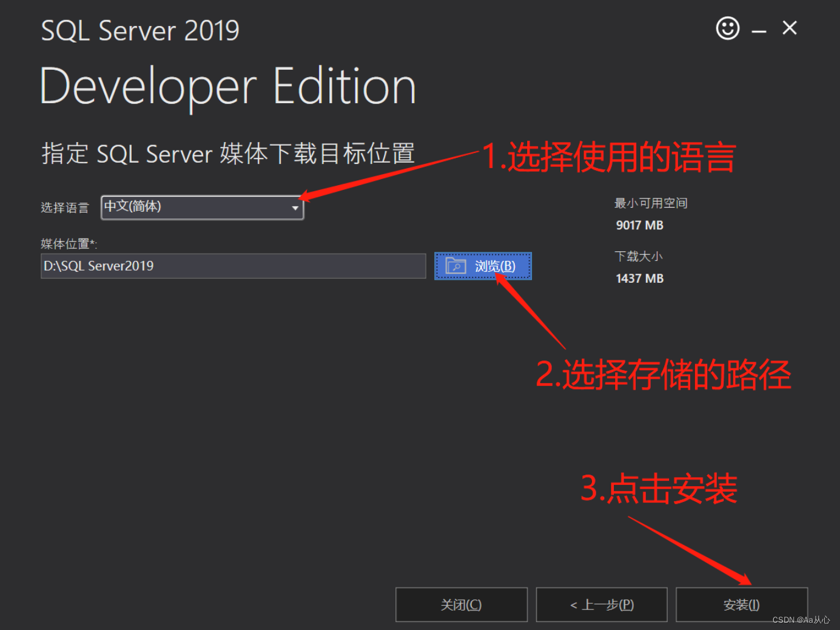
Task: Click the 下载大小 label
Action: point(639,256)
